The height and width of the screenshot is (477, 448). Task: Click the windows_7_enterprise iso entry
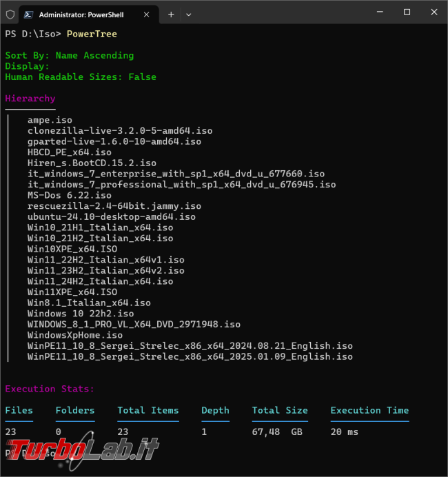click(176, 174)
